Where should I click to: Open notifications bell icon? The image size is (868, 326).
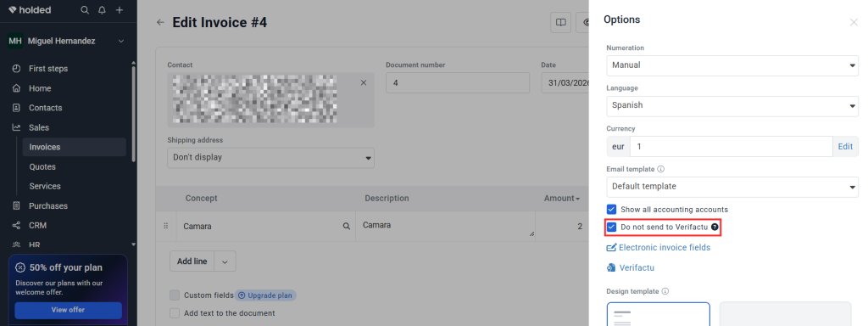[x=102, y=10]
